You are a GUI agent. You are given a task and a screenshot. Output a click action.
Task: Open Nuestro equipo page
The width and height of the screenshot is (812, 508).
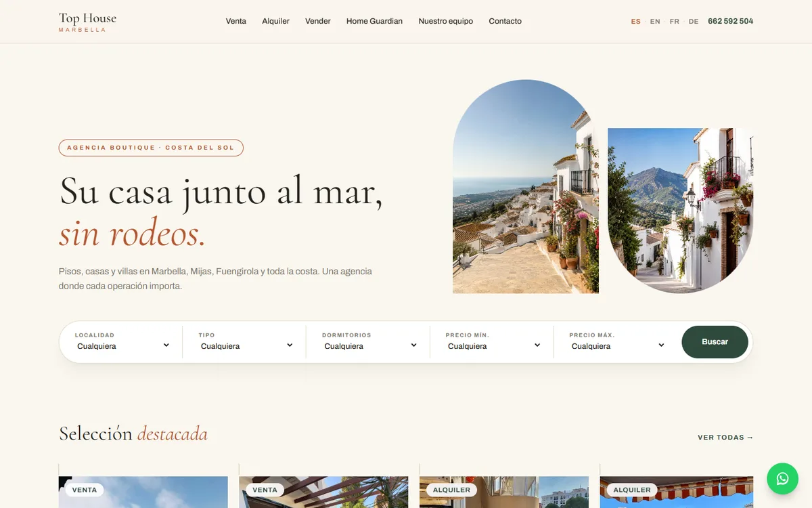pyautogui.click(x=446, y=21)
